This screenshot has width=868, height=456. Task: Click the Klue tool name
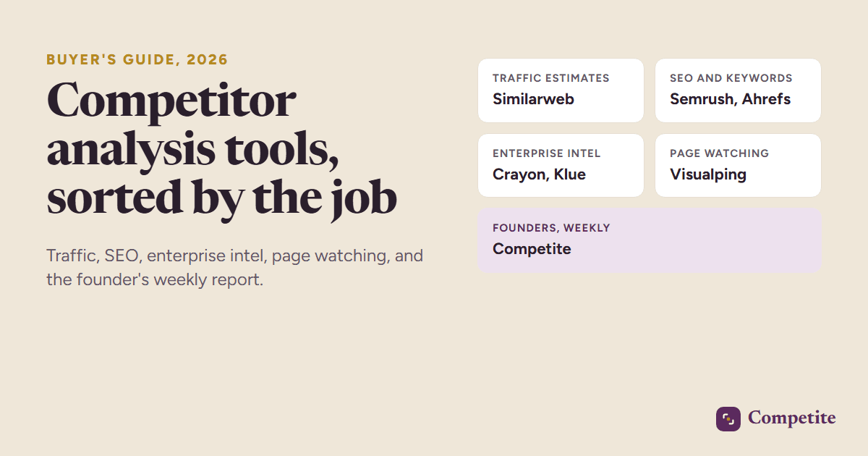[570, 174]
